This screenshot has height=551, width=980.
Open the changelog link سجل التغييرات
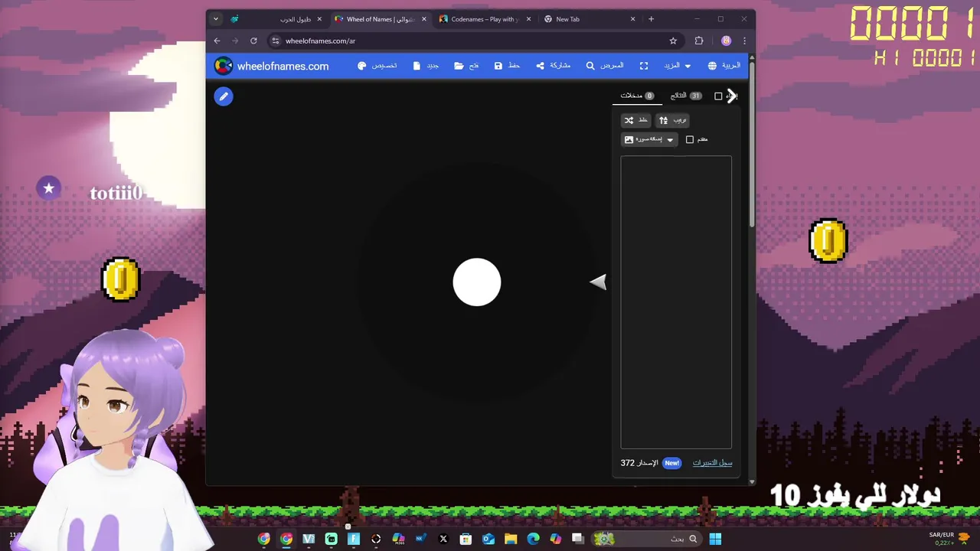click(x=712, y=463)
